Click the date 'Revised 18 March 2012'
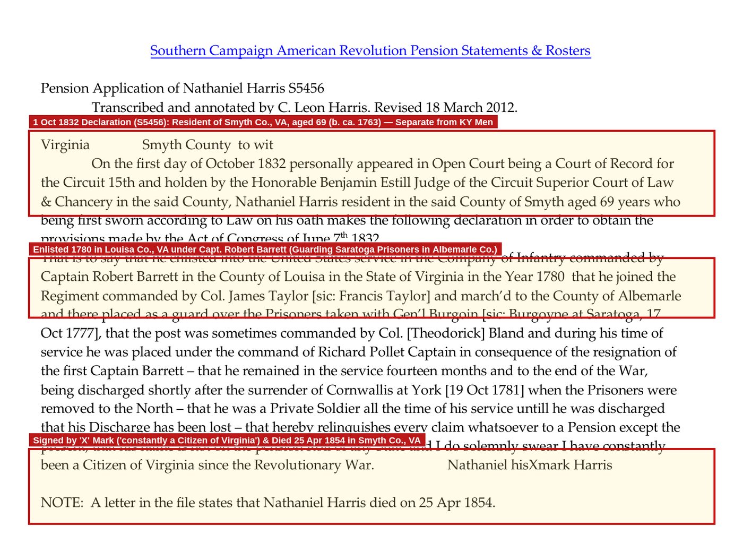The image size is (743, 560). click(x=445, y=107)
